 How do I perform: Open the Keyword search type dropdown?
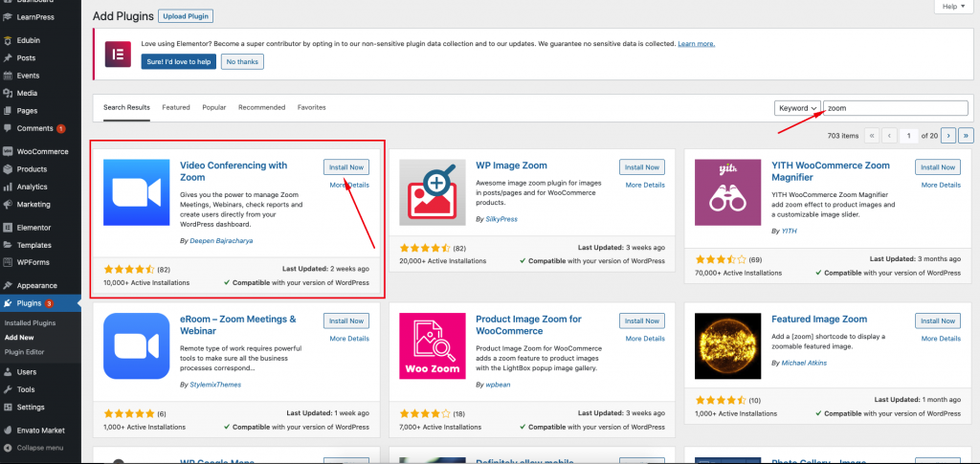click(x=797, y=108)
